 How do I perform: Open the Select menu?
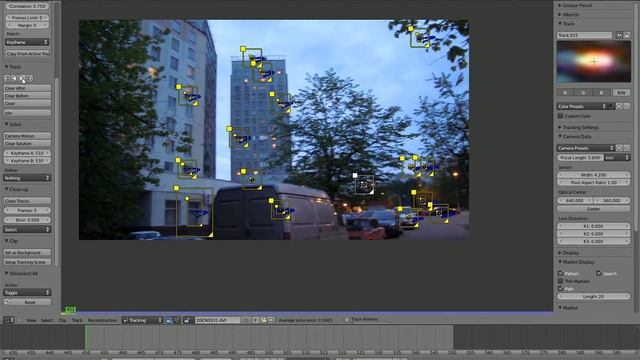(x=47, y=320)
